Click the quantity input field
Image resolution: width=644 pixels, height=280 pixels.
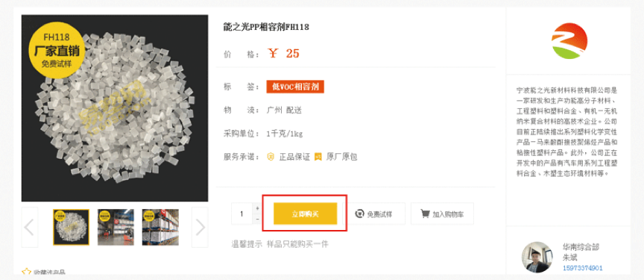pyautogui.click(x=242, y=214)
